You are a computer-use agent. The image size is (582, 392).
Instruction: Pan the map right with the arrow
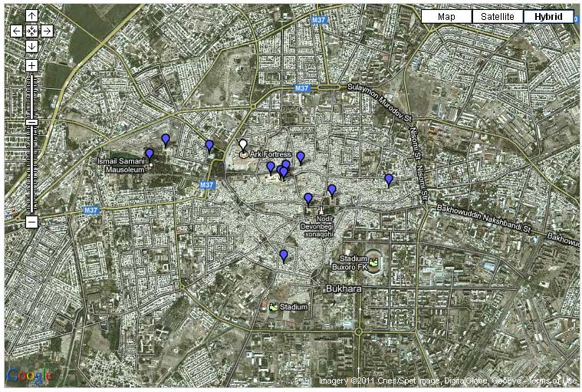(47, 31)
